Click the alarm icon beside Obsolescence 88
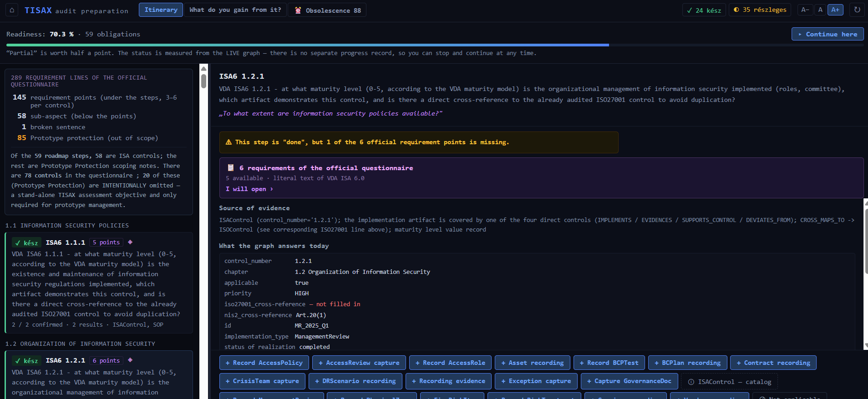868x399 pixels. tap(298, 10)
